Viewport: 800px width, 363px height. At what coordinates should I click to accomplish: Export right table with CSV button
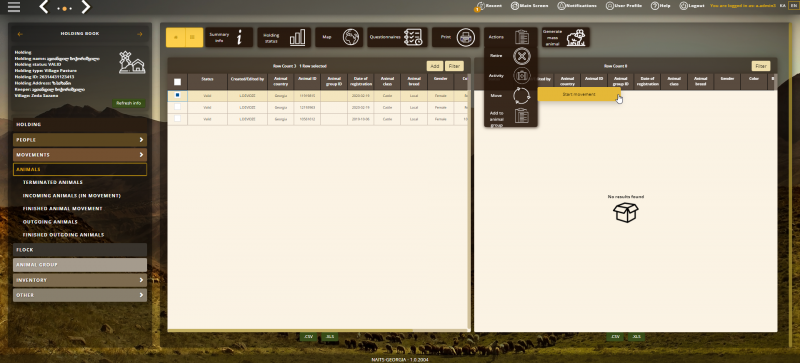click(615, 337)
